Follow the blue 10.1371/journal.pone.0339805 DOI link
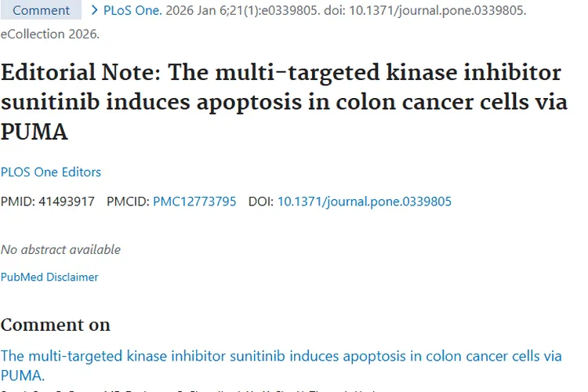Screen dimensions: 588x392 365,201
